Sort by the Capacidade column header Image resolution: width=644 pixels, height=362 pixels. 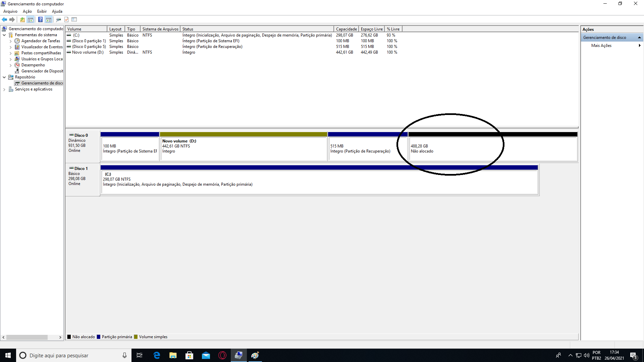(x=346, y=29)
